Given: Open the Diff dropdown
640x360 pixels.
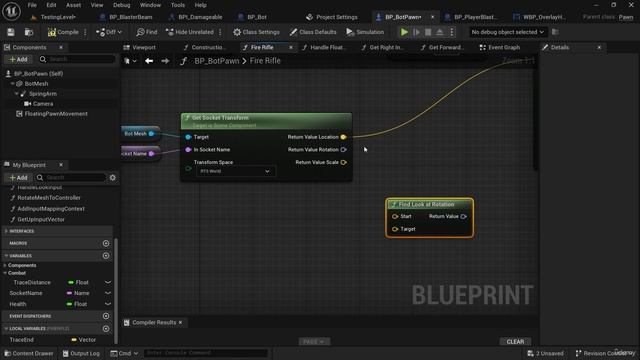Looking at the screenshot, I should [x=109, y=32].
